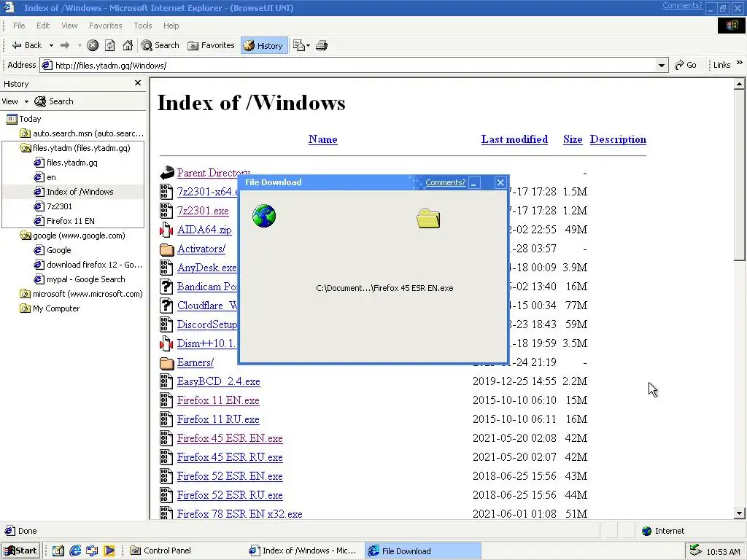Screen dimensions: 747x560
Task: Download Firefox 52 ESR EN.exe
Action: click(x=230, y=476)
